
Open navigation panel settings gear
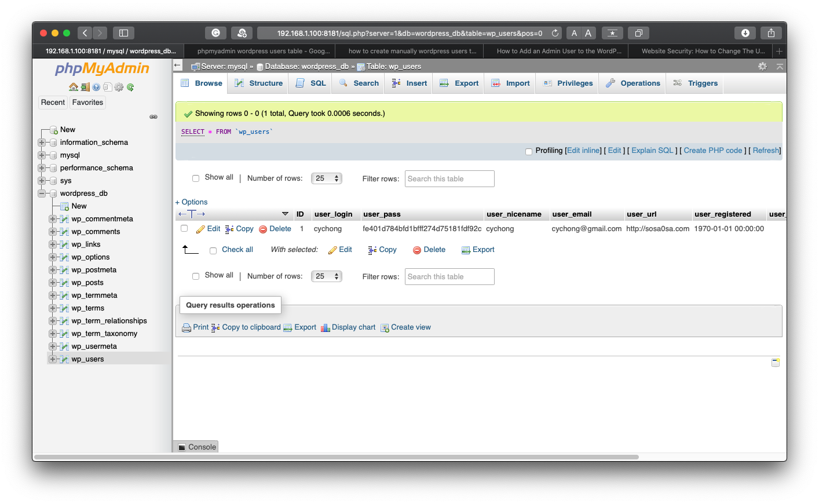tap(119, 87)
